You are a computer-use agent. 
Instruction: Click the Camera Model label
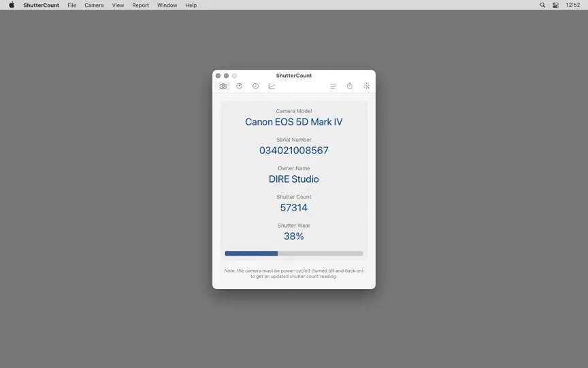[x=293, y=111]
